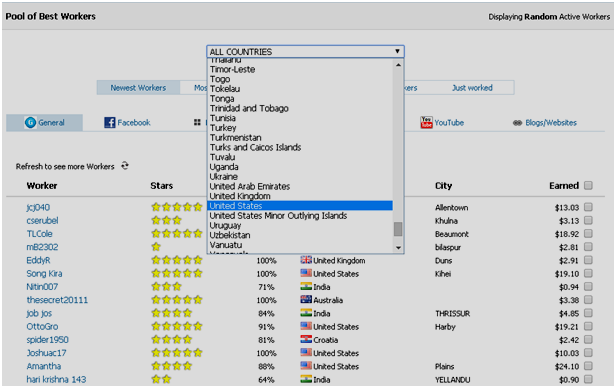Open the YouTube category tab

(x=442, y=123)
